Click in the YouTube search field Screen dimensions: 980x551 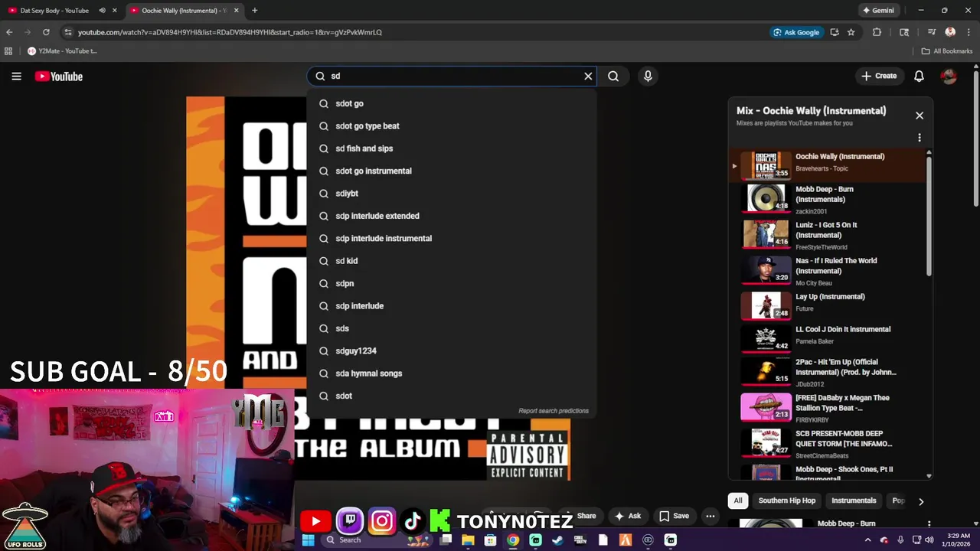tap(452, 76)
